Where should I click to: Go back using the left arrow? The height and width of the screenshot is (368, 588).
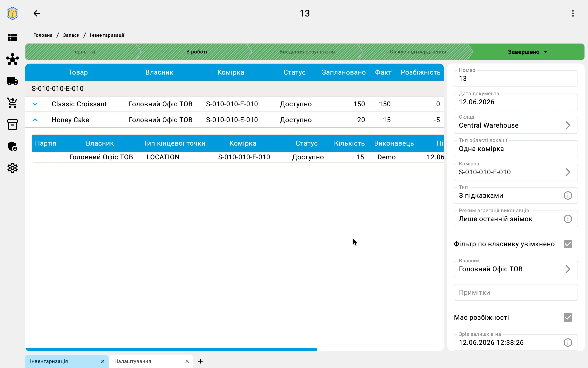37,13
